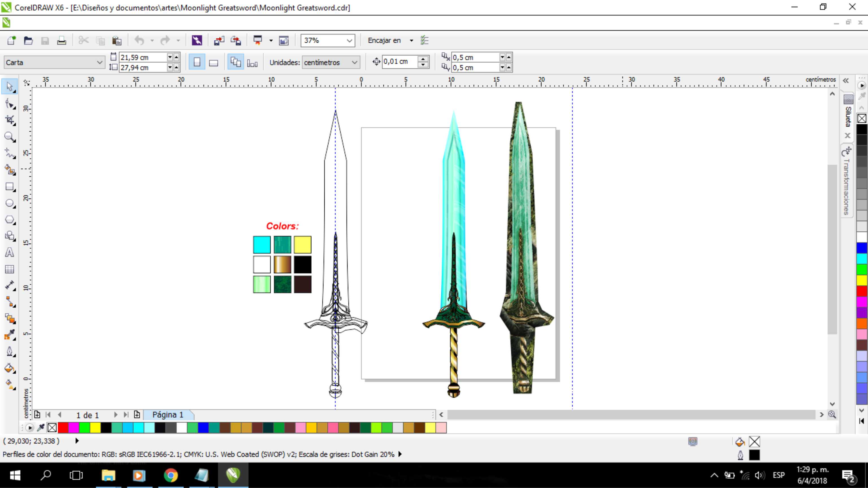Select the Text tool
Viewport: 868px width, 488px height.
pyautogui.click(x=10, y=252)
